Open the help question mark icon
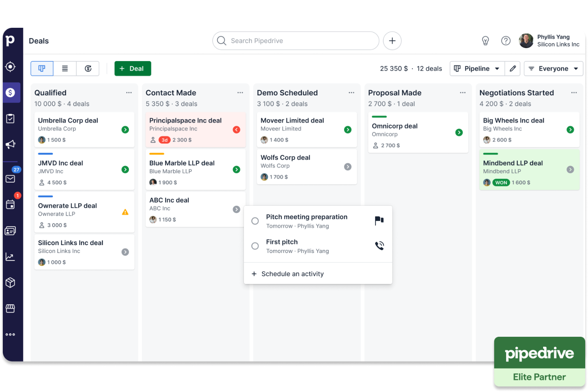Image resolution: width=588 pixels, height=392 pixels. point(506,41)
